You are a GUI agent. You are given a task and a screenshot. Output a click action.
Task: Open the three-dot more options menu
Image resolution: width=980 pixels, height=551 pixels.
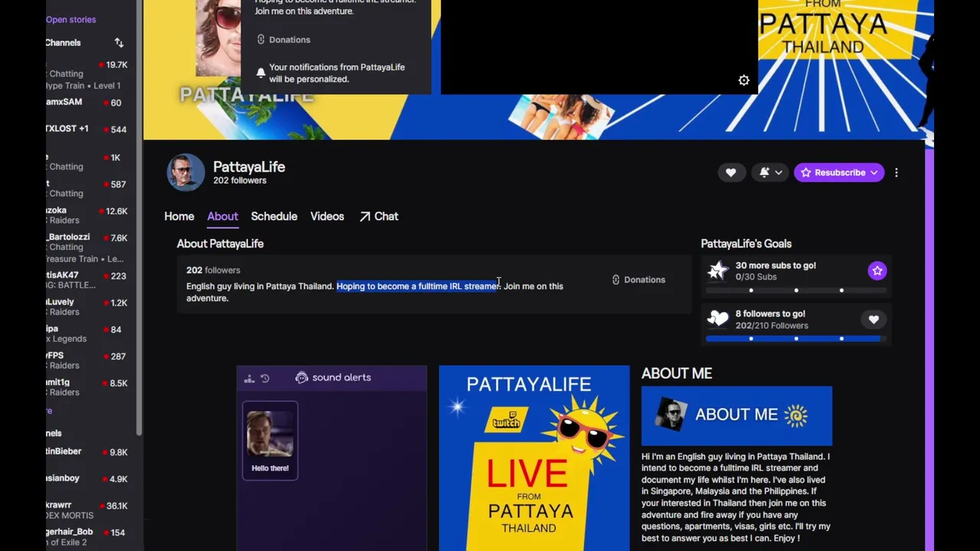coord(897,173)
